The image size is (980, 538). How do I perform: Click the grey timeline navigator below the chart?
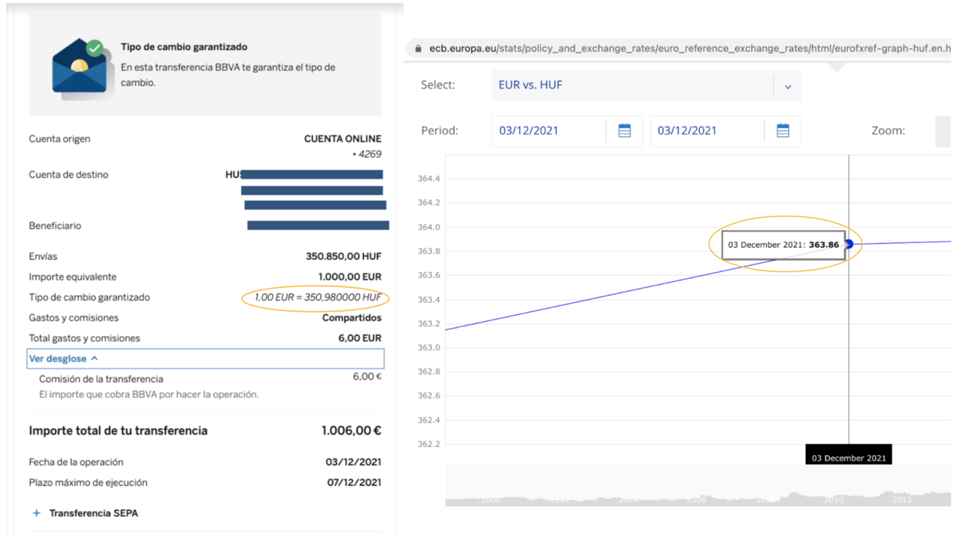[x=697, y=487]
